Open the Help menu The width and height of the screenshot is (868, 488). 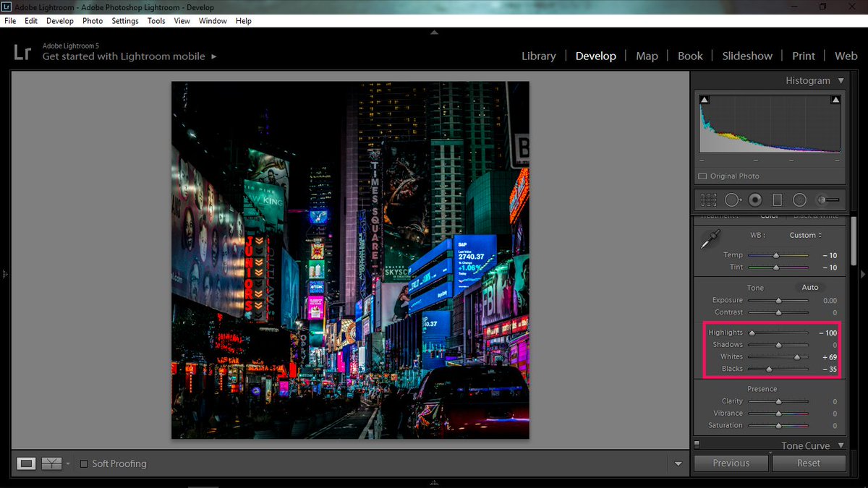click(x=244, y=21)
